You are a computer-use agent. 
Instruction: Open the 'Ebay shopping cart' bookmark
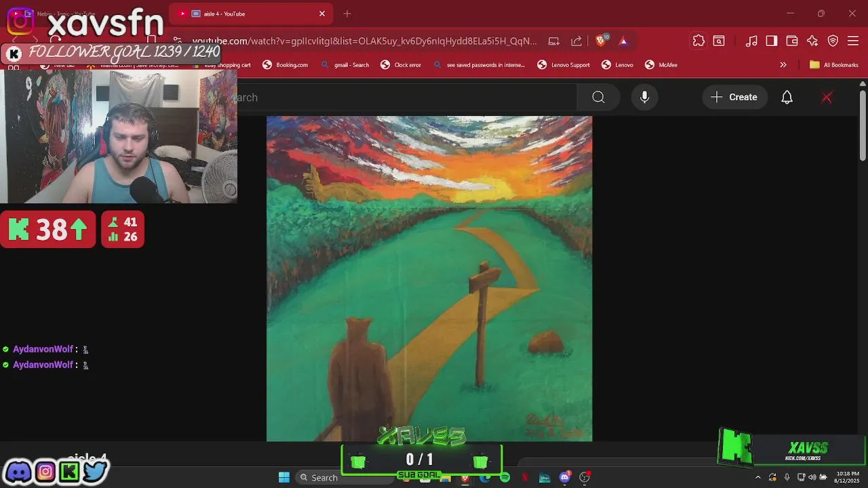[x=224, y=65]
